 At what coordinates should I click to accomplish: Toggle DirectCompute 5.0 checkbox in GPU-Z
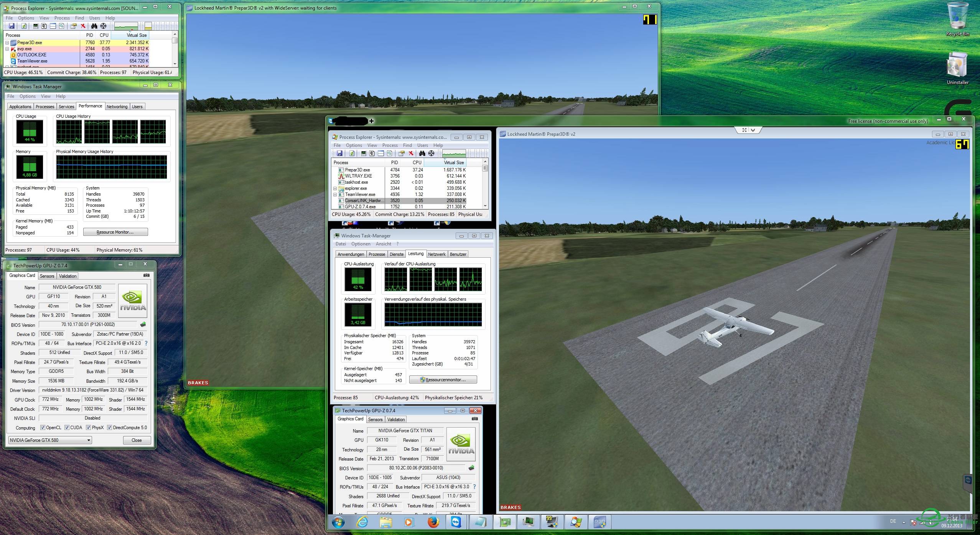(x=109, y=428)
